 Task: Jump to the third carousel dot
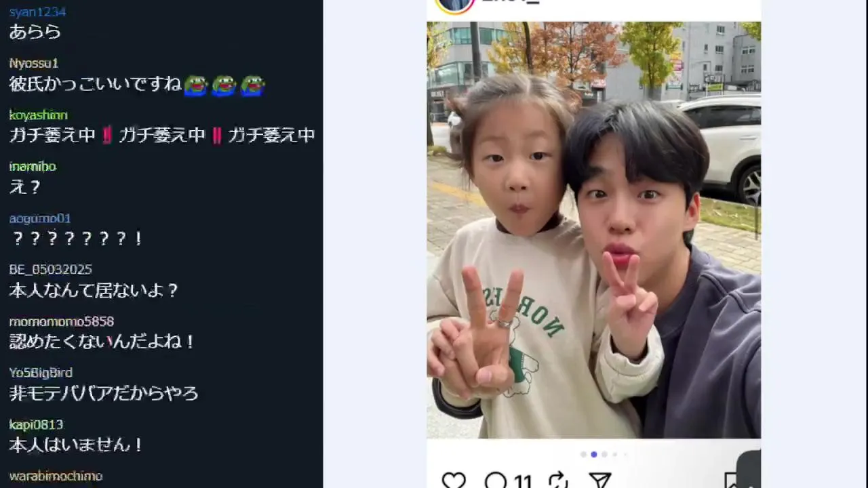coord(604,455)
